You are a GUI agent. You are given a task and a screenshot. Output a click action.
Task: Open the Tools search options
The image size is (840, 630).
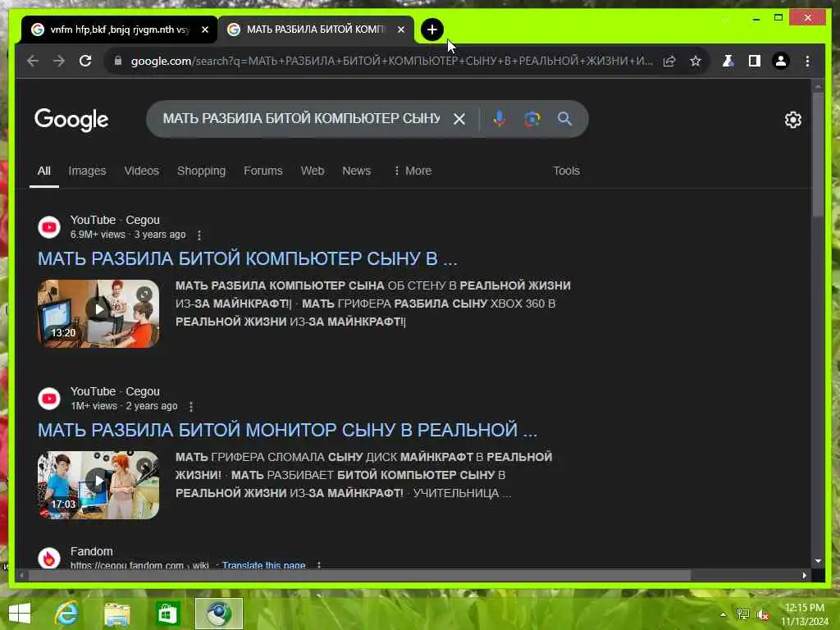pos(566,171)
